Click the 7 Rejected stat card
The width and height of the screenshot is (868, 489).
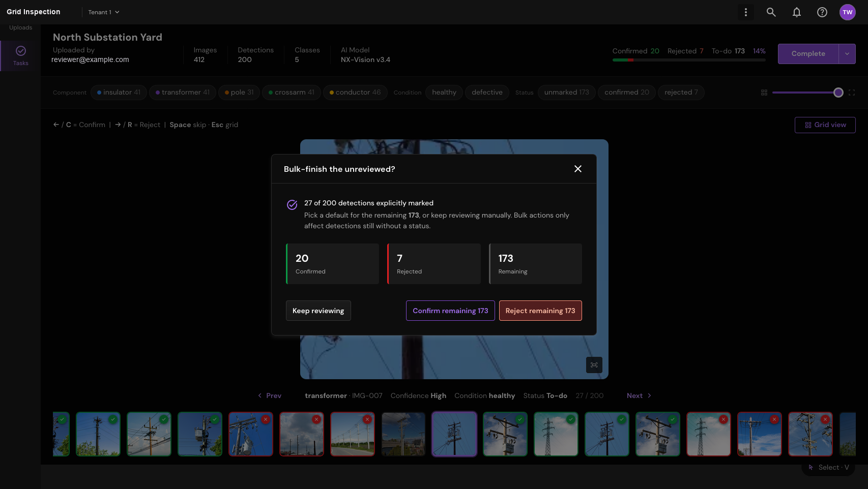(434, 264)
